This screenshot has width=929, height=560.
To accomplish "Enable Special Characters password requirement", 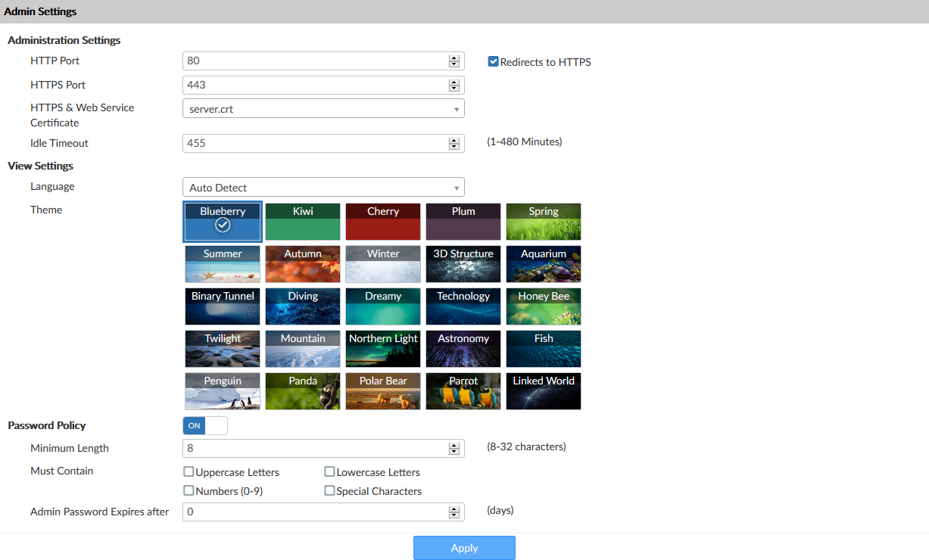I will coord(329,490).
